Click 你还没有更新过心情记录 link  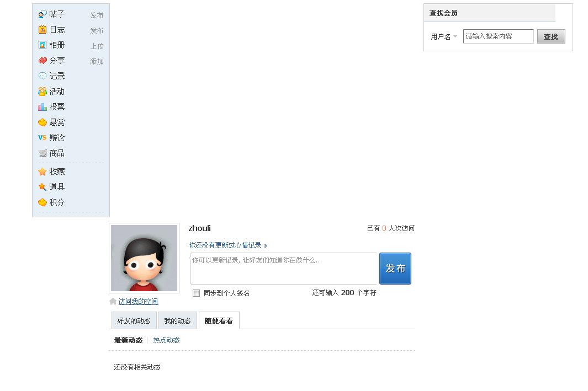click(227, 245)
